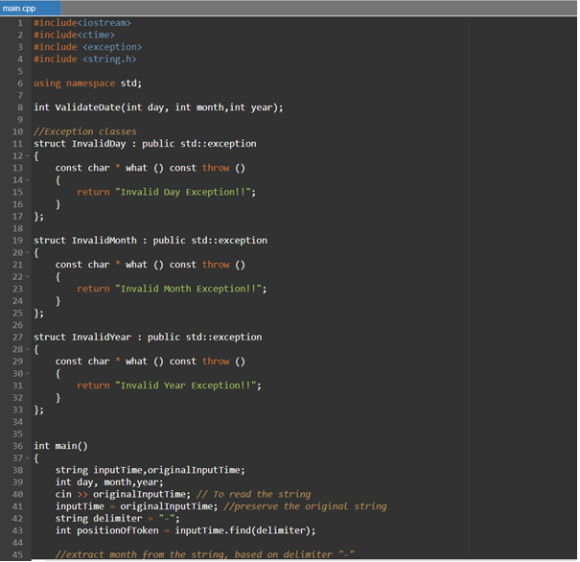Click "int positionOfToken" line

[186, 531]
